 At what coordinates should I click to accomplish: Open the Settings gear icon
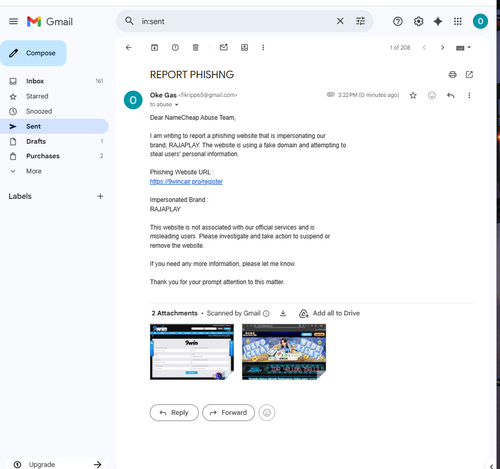[418, 22]
